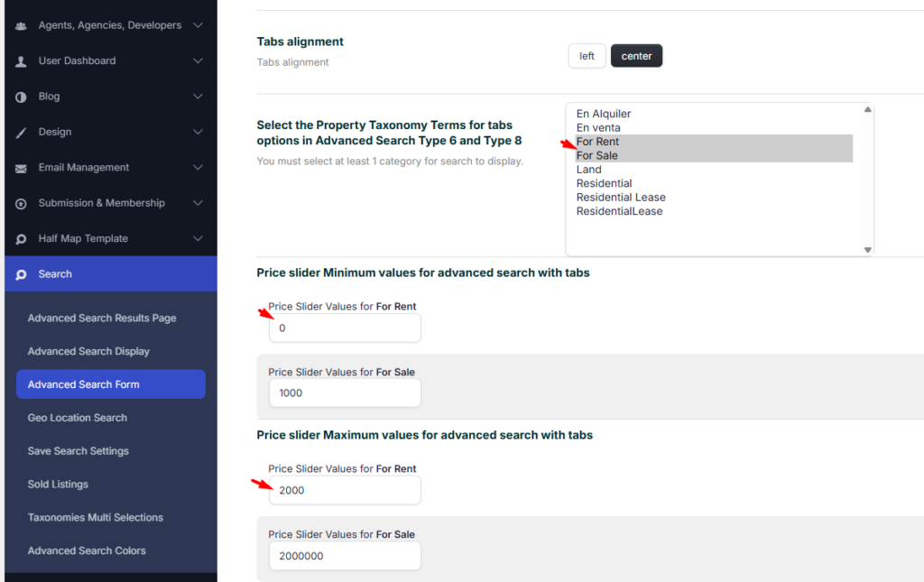This screenshot has height=582, width=924.
Task: Click the Email Management envelope icon
Action: coord(22,169)
